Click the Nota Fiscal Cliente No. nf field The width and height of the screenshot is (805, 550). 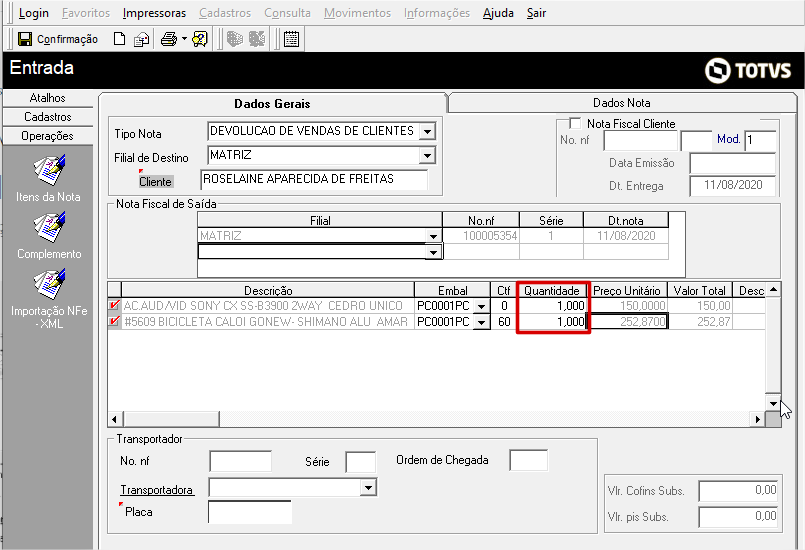(x=641, y=141)
